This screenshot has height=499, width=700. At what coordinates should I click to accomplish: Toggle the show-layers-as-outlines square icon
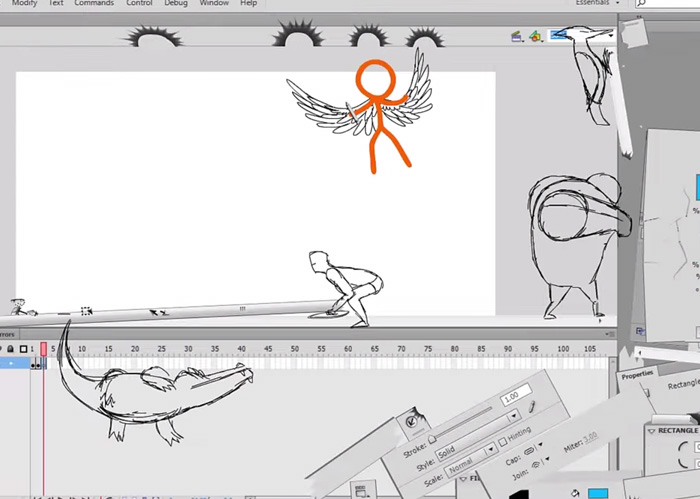click(x=24, y=349)
